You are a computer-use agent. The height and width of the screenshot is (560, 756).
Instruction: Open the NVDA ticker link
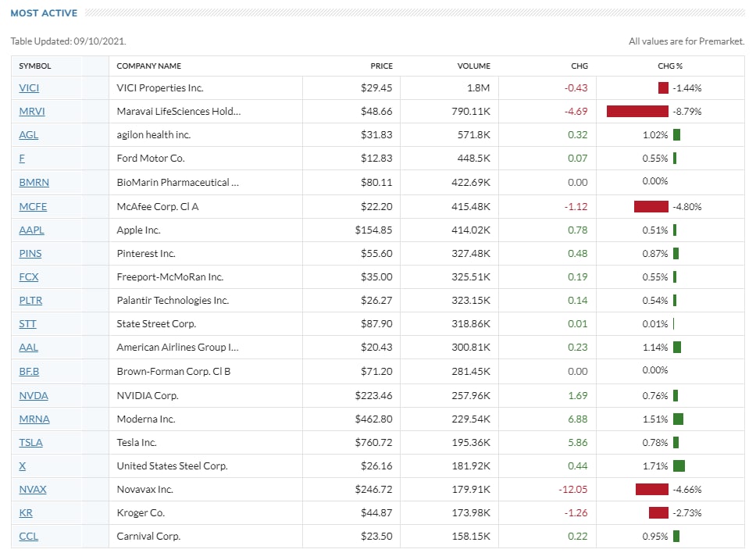click(34, 395)
